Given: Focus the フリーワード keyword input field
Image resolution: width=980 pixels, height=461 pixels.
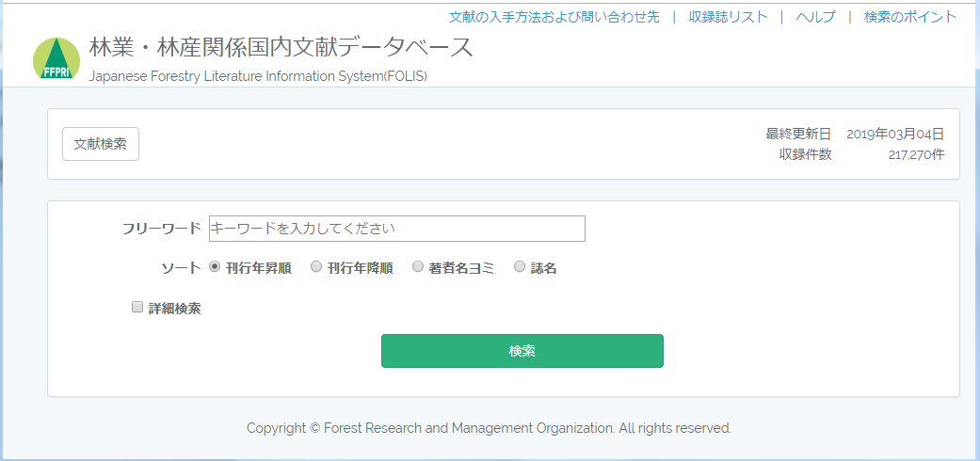Looking at the screenshot, I should pyautogui.click(x=397, y=229).
